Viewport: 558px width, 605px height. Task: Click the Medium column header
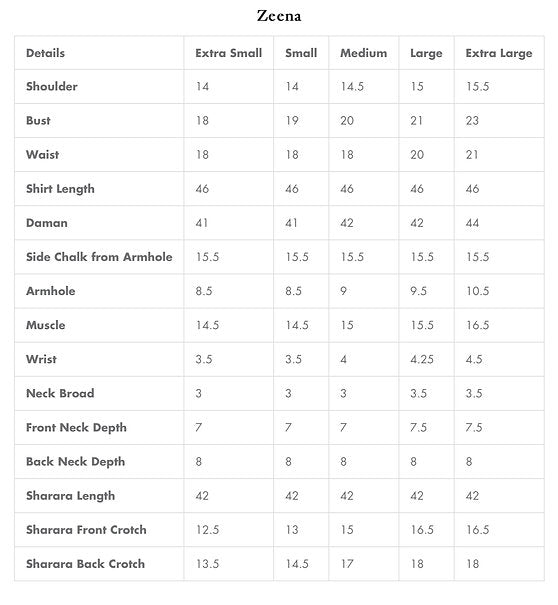tap(363, 53)
